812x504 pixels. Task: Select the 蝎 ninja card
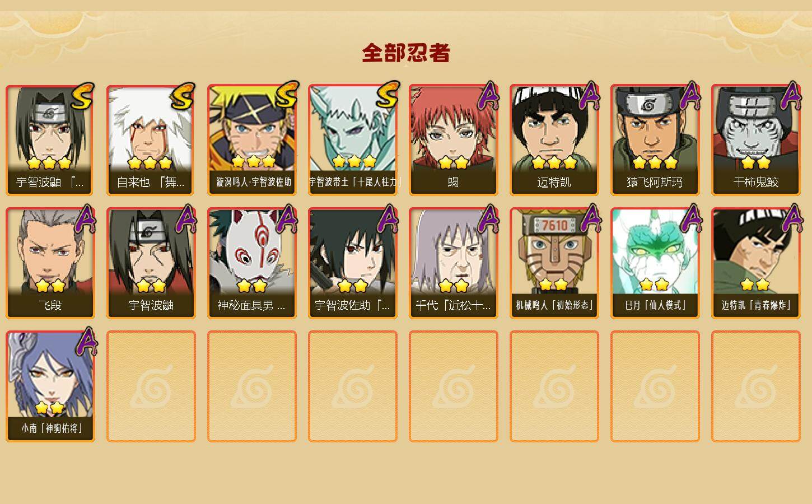click(x=454, y=140)
